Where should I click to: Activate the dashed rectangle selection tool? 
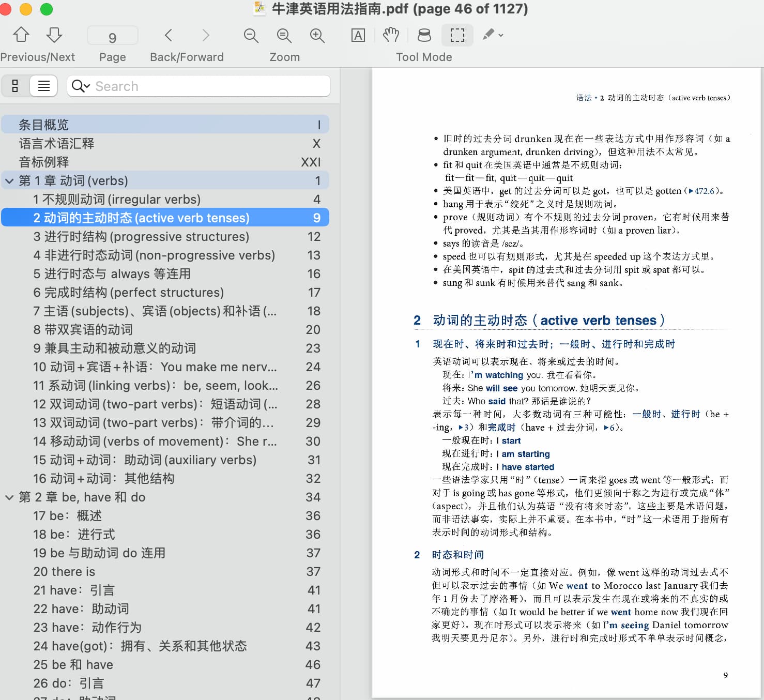457,35
